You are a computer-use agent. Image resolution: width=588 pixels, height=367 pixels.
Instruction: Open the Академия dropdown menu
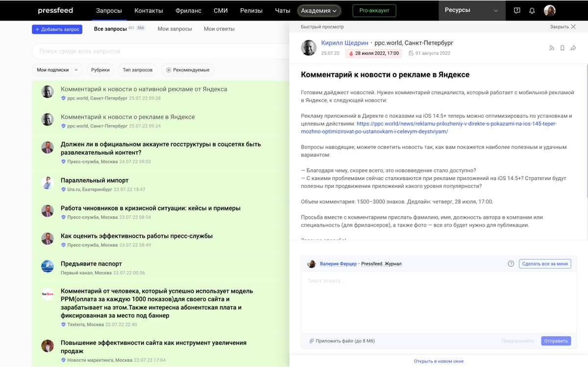(318, 10)
